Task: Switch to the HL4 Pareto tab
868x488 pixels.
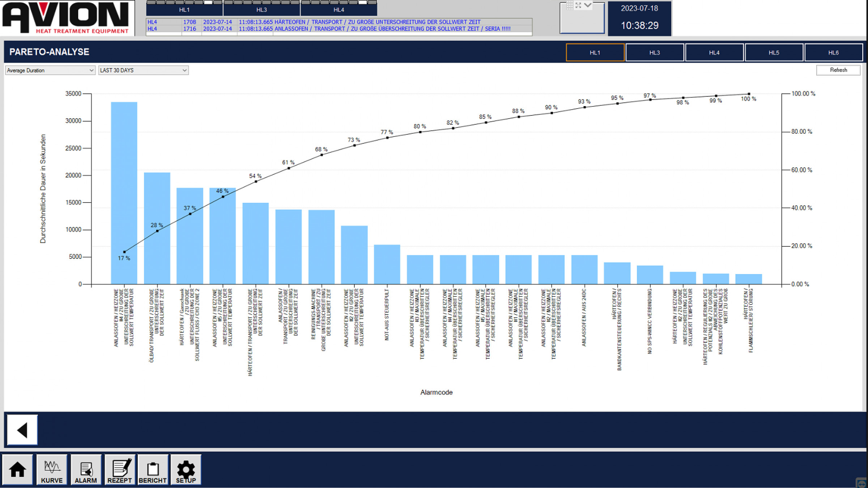Action: (714, 52)
